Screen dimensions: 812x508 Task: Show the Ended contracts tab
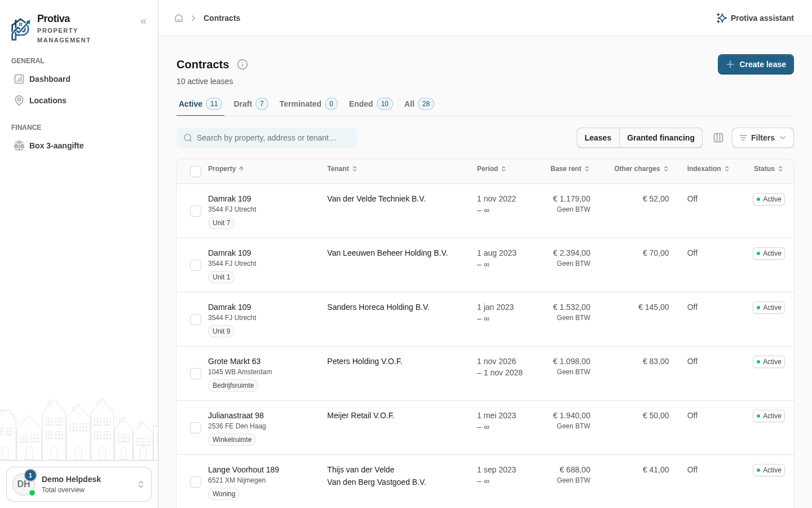pyautogui.click(x=370, y=104)
